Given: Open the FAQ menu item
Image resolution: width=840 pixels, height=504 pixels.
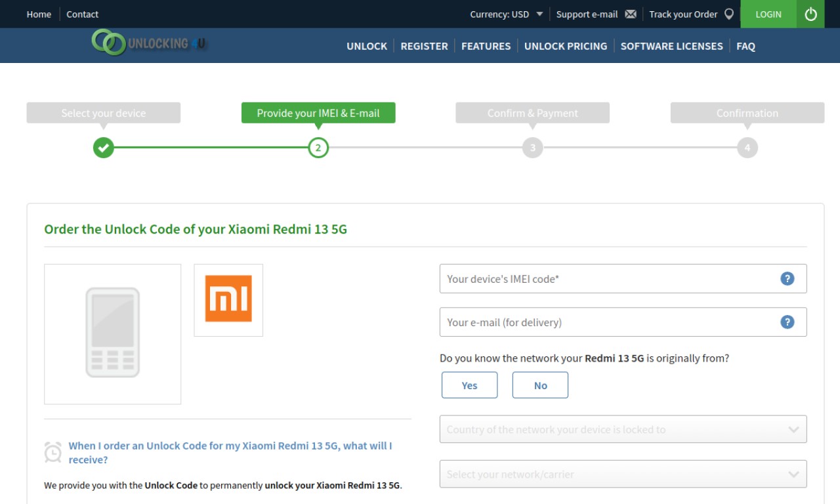Looking at the screenshot, I should click(x=746, y=46).
